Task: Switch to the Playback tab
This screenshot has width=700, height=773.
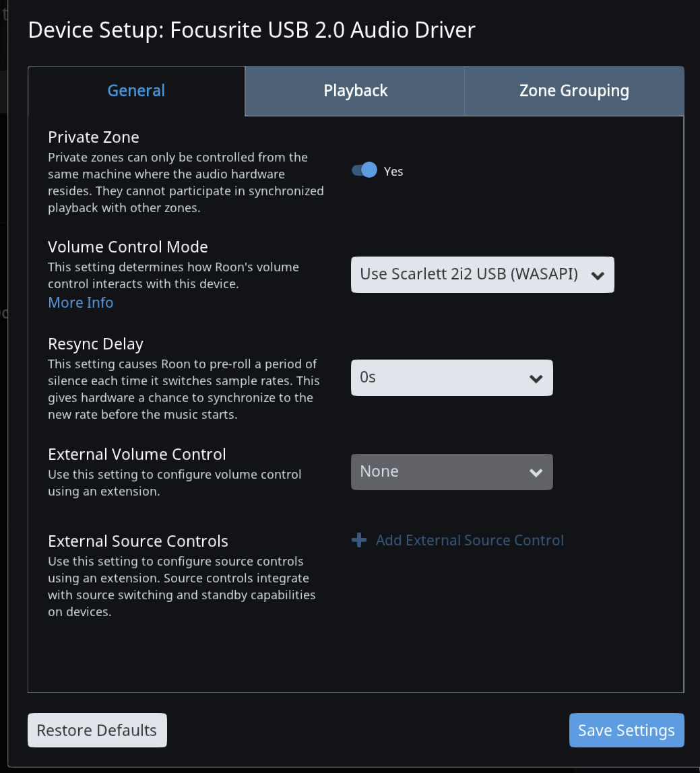Action: [x=354, y=91]
